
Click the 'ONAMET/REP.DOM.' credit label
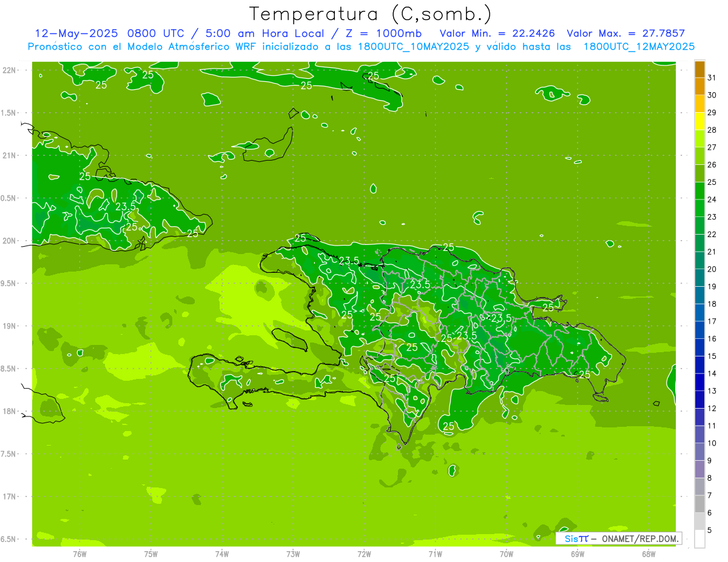click(639, 538)
